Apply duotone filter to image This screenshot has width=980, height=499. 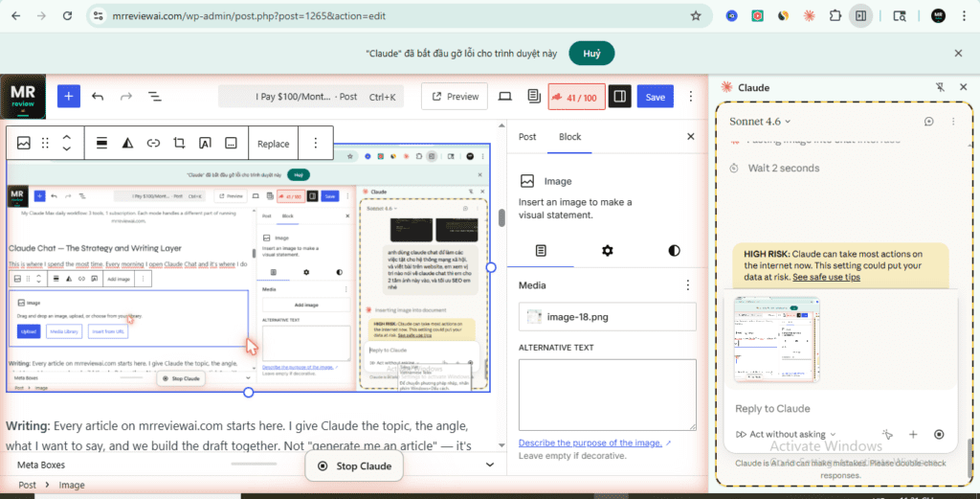[x=127, y=144]
